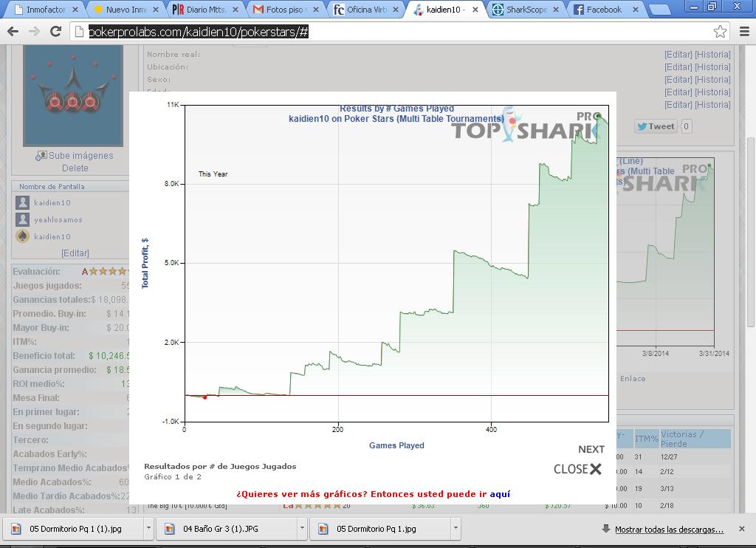Click [Historia] in the Nombre real row
Viewport: 756px width, 548px height.
click(x=712, y=55)
